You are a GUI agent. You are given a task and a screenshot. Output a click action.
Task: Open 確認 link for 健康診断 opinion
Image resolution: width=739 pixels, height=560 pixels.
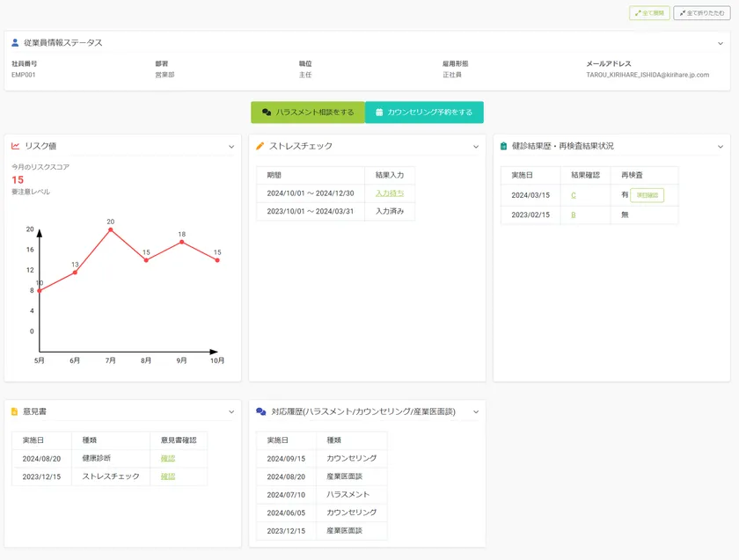click(x=168, y=458)
